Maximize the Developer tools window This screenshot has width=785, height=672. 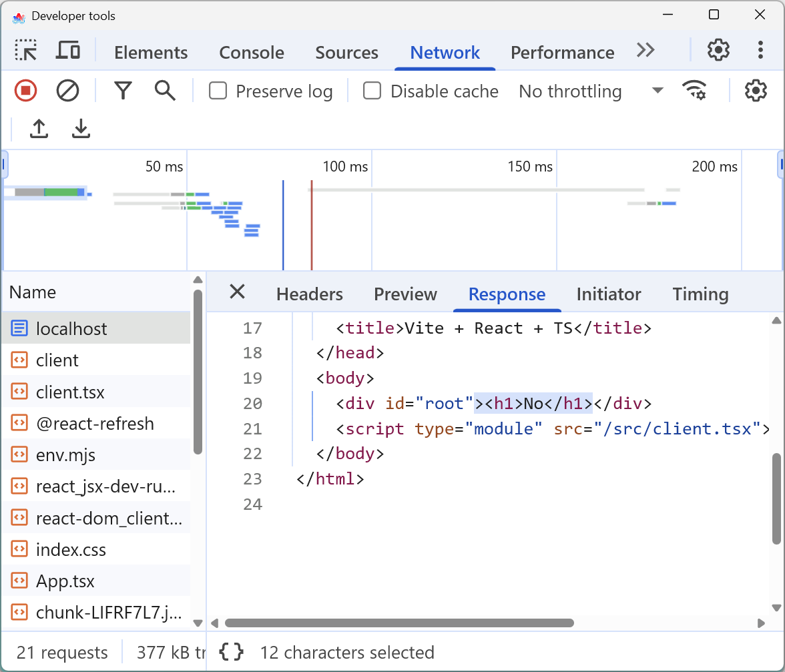(714, 15)
